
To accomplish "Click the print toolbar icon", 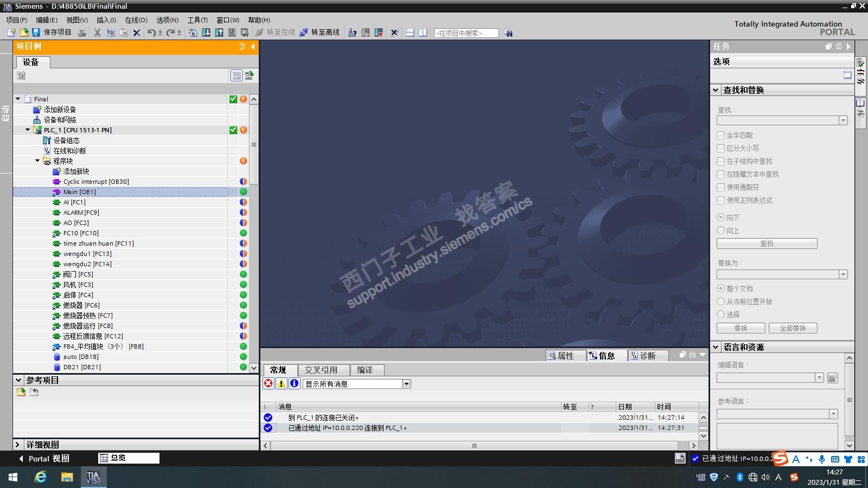I will [82, 33].
